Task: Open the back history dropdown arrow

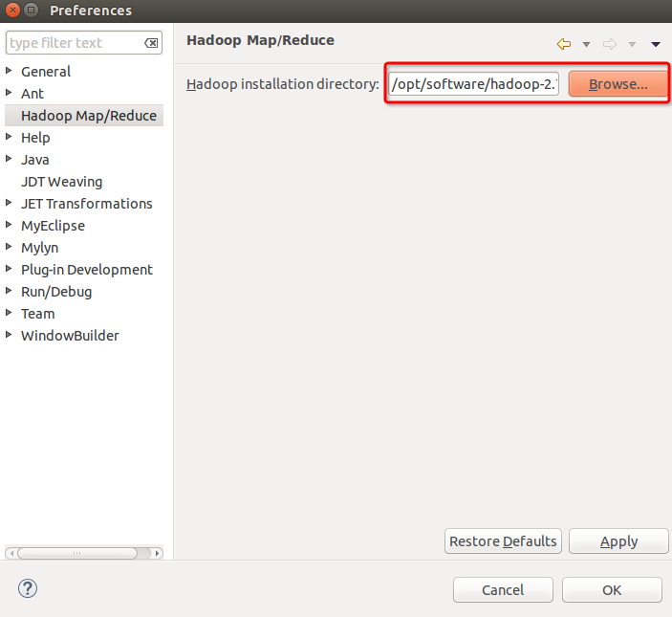Action: click(x=586, y=44)
